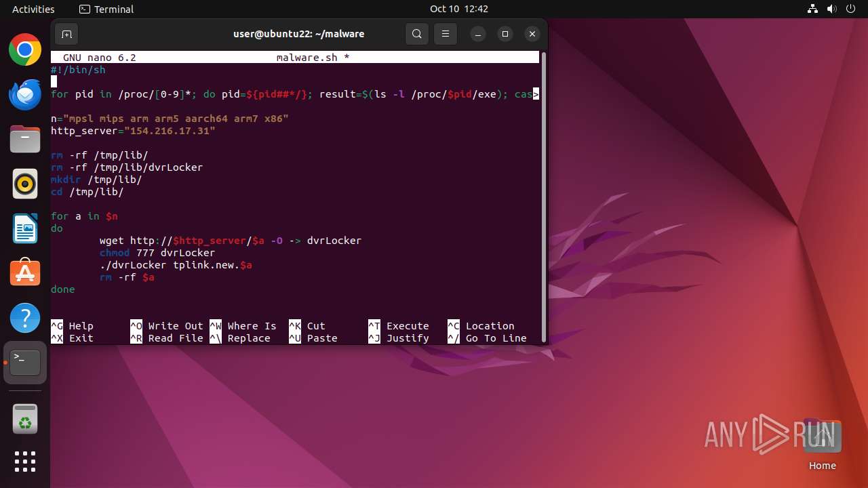The width and height of the screenshot is (868, 488).
Task: Click the terminal's vertical scrollbar
Action: [543, 197]
